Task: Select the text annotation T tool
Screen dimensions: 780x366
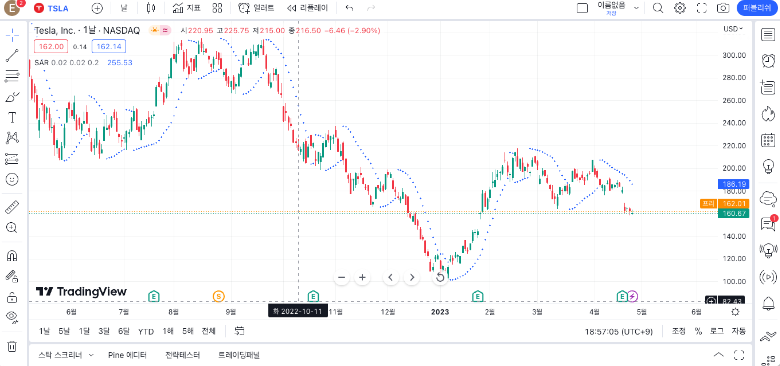Action: (12, 117)
